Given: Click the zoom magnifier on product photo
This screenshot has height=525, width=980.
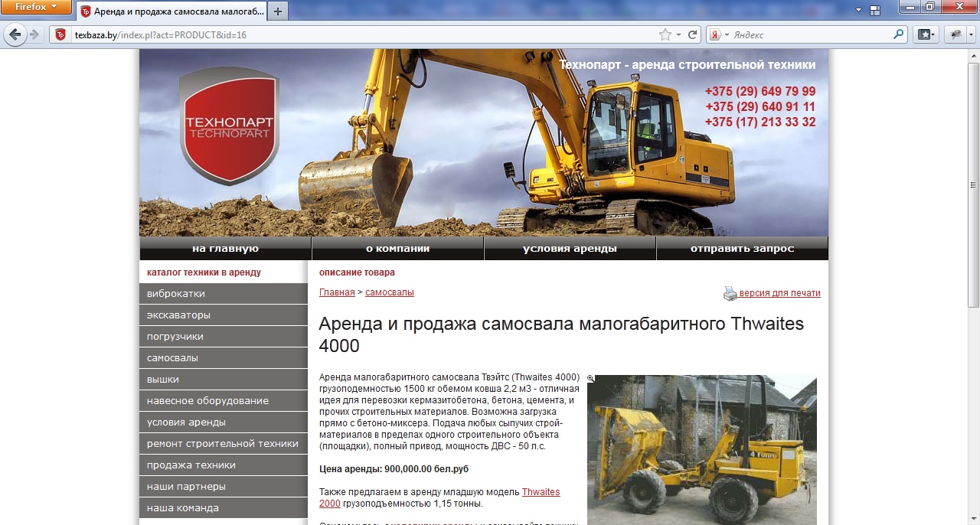Looking at the screenshot, I should (591, 379).
